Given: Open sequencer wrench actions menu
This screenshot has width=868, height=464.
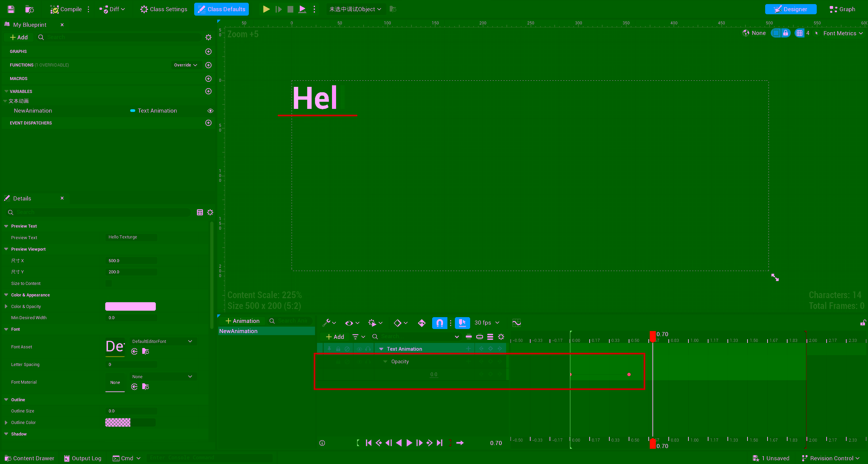Looking at the screenshot, I should click(329, 323).
